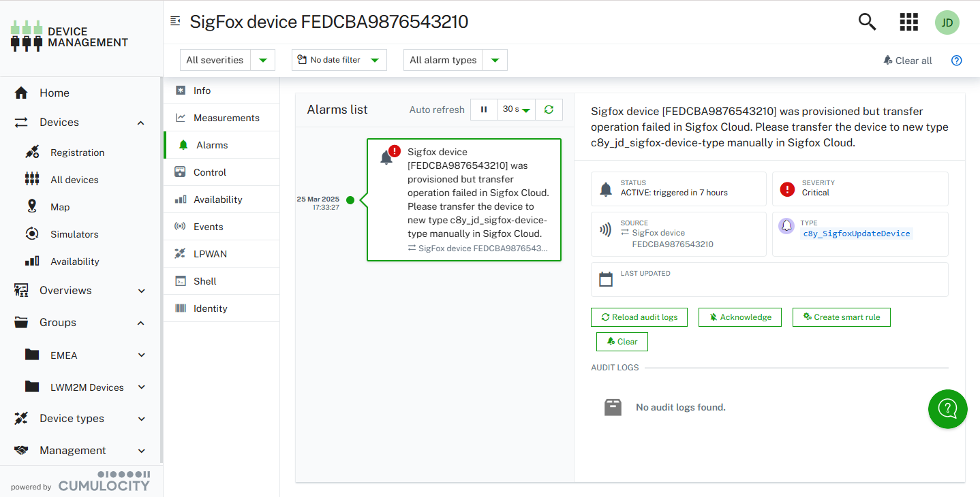Click the search magnifier icon
Screen dimensions: 980x497
[867, 22]
